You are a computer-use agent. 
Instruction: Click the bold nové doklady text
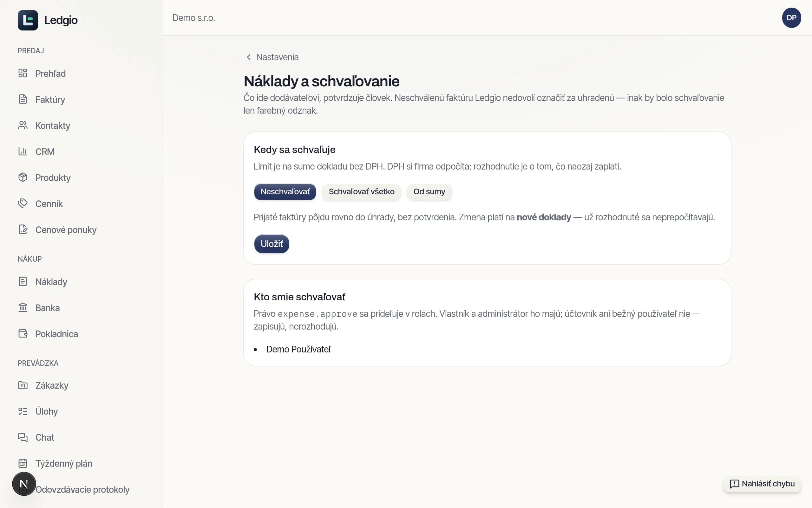(544, 217)
